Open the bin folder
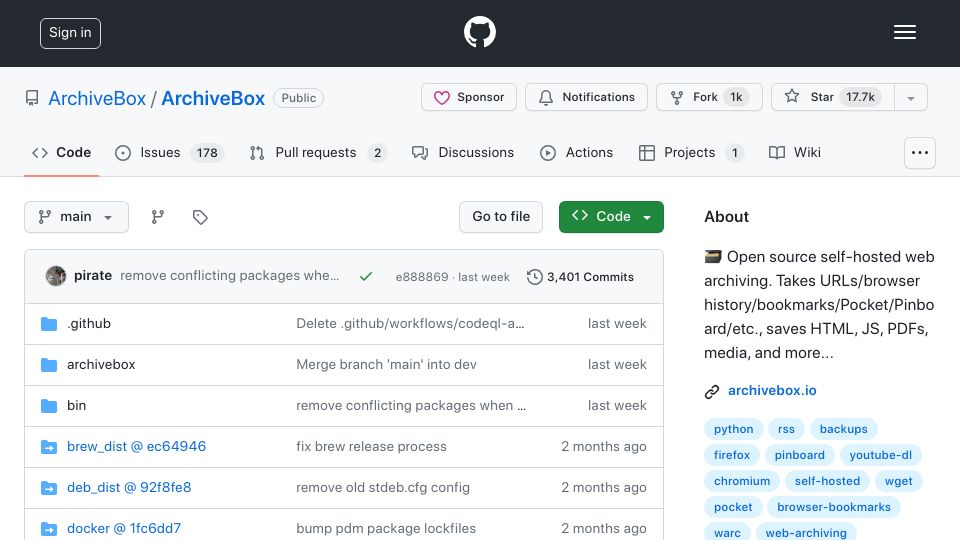This screenshot has width=960, height=540. coord(77,405)
